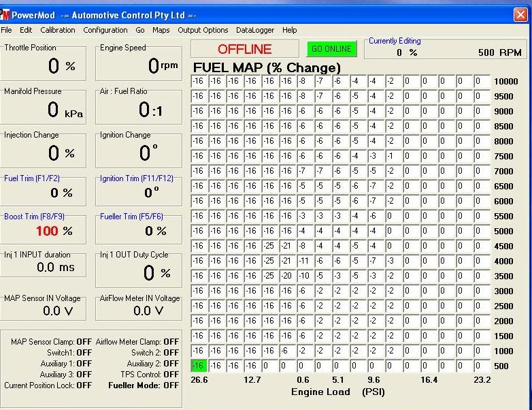Click the 500 RPM row label
This screenshot has height=410, width=532.
click(x=501, y=366)
